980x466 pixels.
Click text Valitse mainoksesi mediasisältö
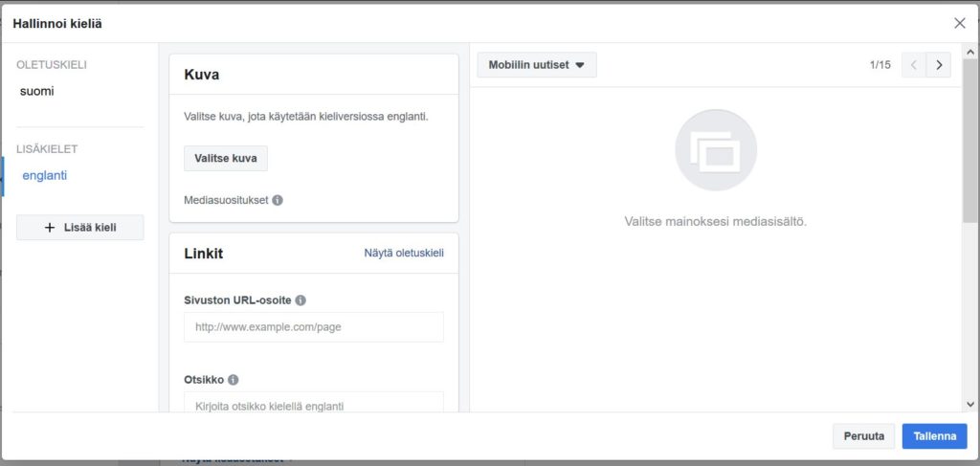[x=716, y=221]
